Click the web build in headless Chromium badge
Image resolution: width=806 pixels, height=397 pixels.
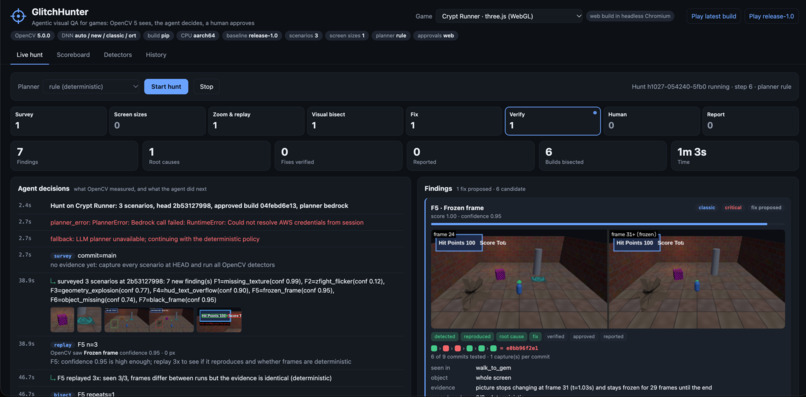coord(630,16)
